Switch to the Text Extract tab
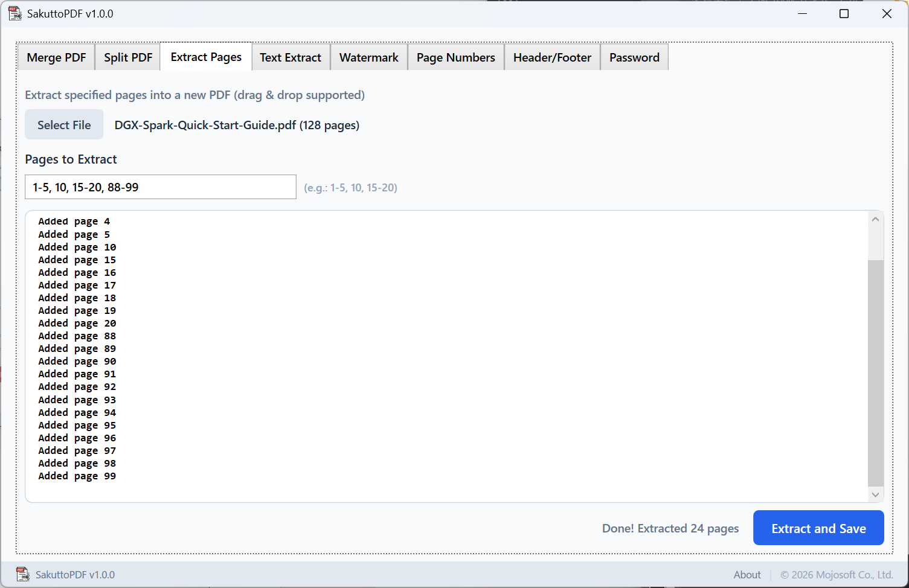Image resolution: width=909 pixels, height=588 pixels. coord(291,57)
